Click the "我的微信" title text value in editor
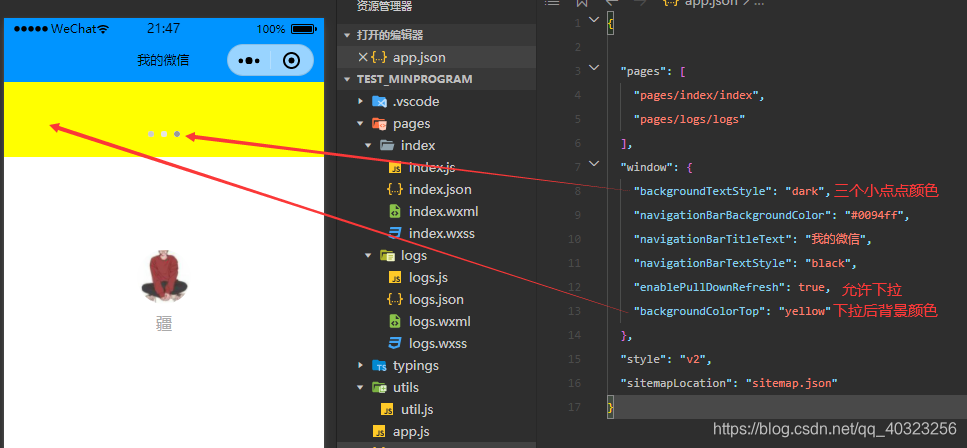The height and width of the screenshot is (448, 967). click(x=836, y=239)
